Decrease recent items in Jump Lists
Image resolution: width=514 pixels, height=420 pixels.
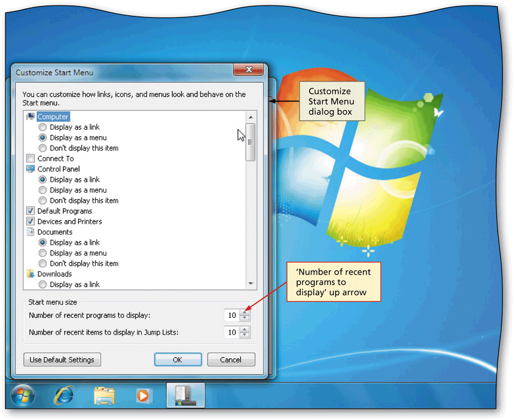(x=245, y=335)
